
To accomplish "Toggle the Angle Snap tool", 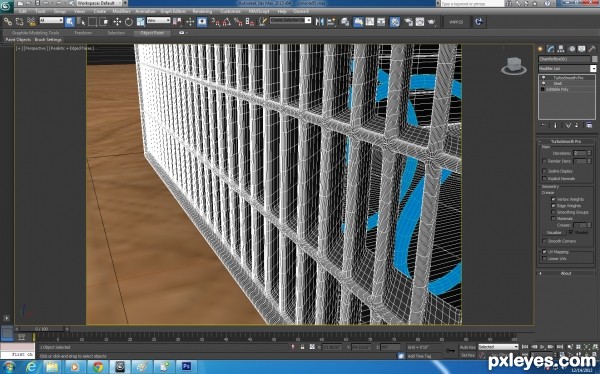I will 227,22.
